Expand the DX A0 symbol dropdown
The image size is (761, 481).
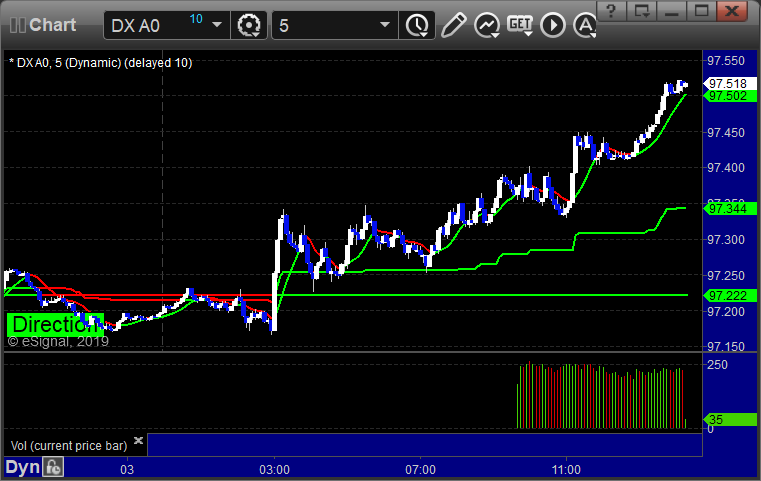[x=217, y=25]
